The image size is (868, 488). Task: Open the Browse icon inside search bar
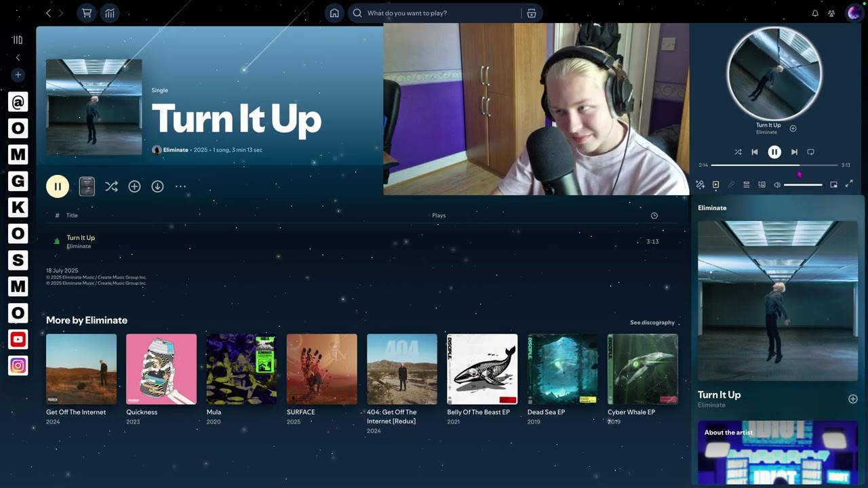[x=532, y=13]
